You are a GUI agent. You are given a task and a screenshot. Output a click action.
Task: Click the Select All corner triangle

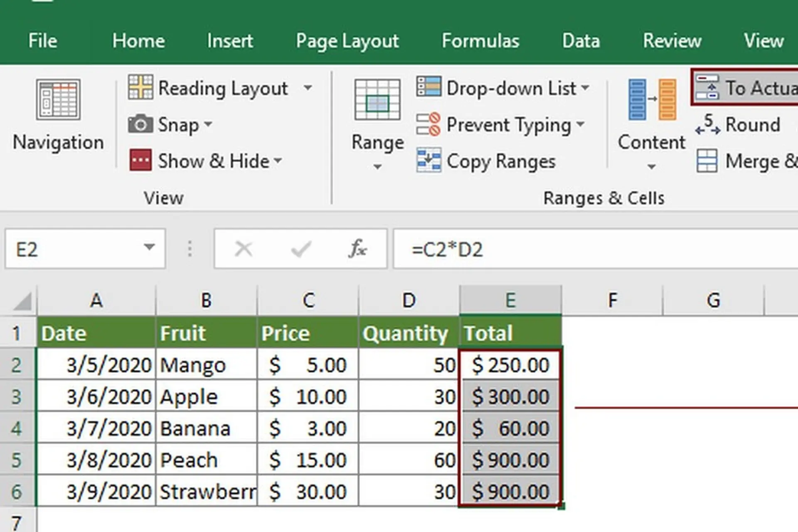[22, 301]
